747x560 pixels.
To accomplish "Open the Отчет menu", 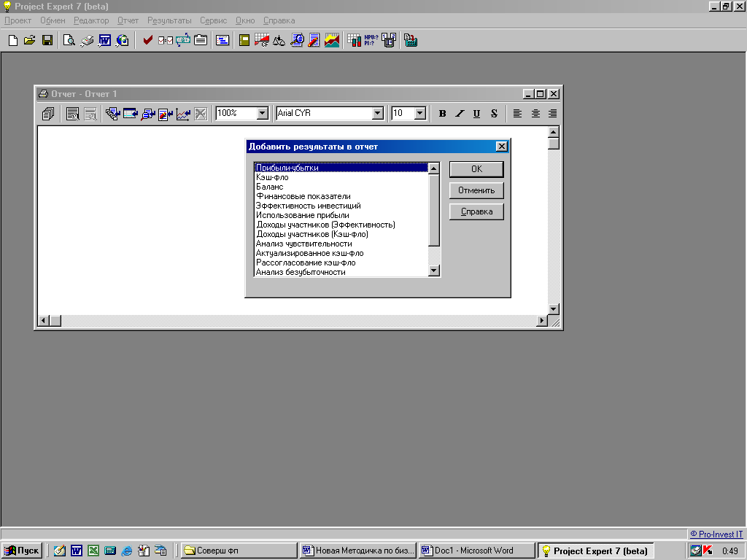I will click(128, 20).
